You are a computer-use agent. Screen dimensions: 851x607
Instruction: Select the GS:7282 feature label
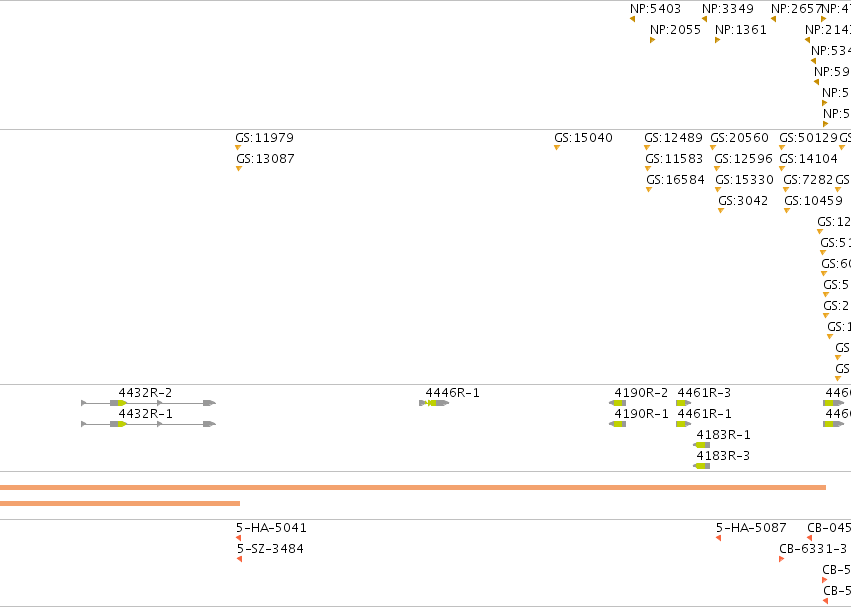[808, 180]
